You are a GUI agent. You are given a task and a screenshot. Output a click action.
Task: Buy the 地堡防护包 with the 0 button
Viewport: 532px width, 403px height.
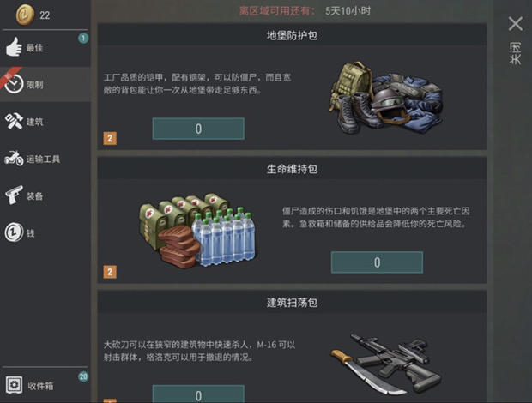click(198, 129)
